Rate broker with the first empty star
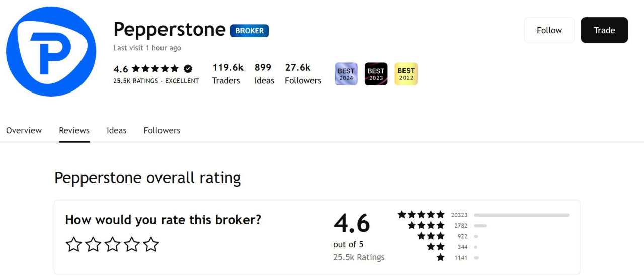Image resolution: width=644 pixels, height=276 pixels. 74,244
